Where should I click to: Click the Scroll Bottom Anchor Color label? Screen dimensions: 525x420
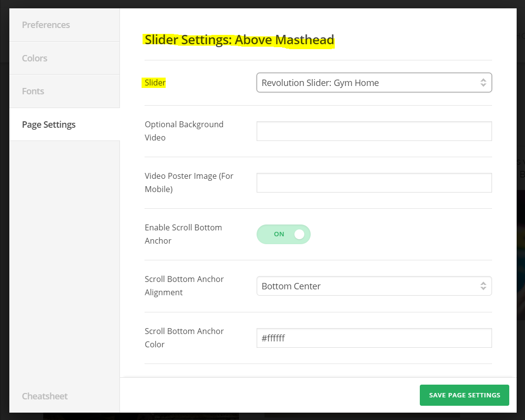(184, 338)
